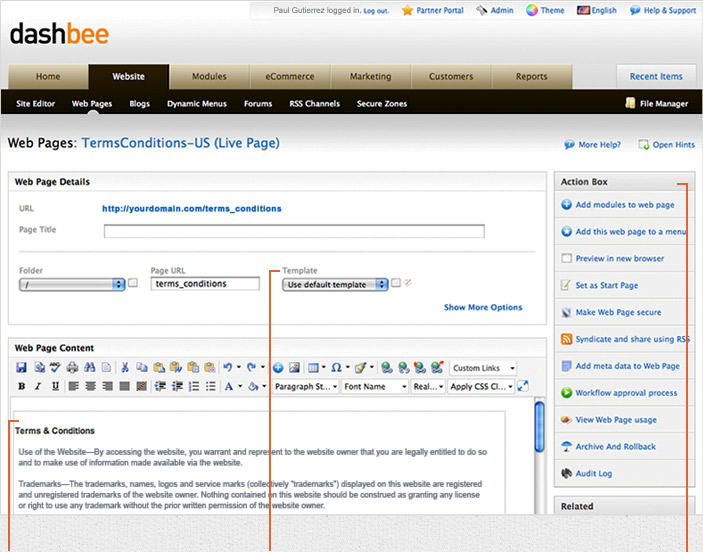The image size is (703, 552).
Task: Click the numbered list icon
Action: tap(194, 386)
